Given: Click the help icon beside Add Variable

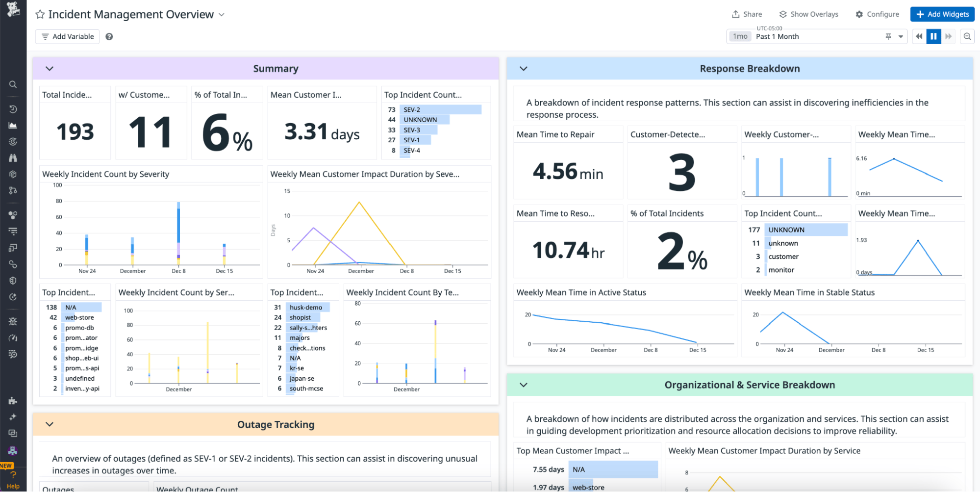Looking at the screenshot, I should pyautogui.click(x=109, y=37).
